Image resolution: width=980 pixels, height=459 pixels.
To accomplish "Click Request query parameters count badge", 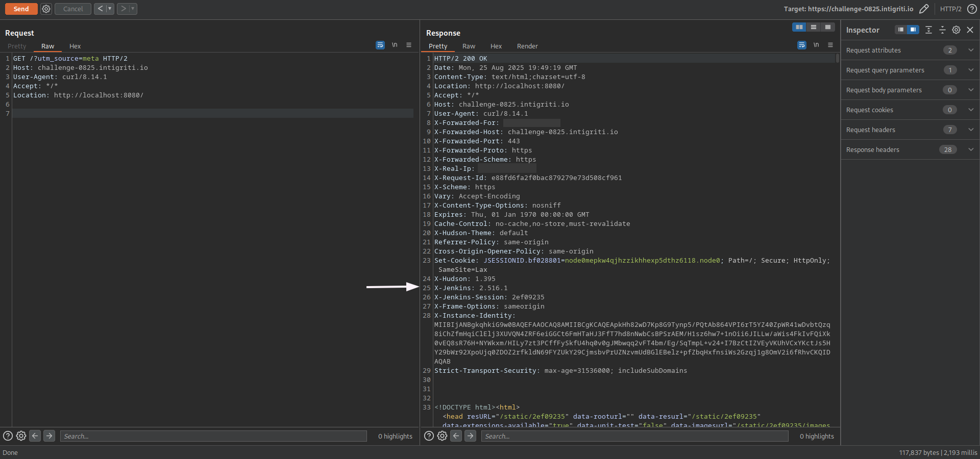I will pos(950,70).
